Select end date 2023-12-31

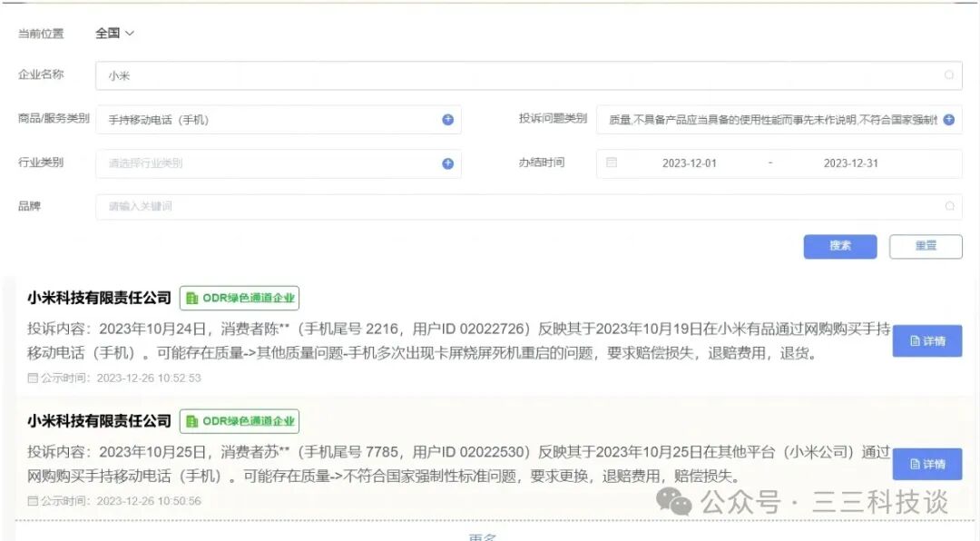(x=850, y=163)
